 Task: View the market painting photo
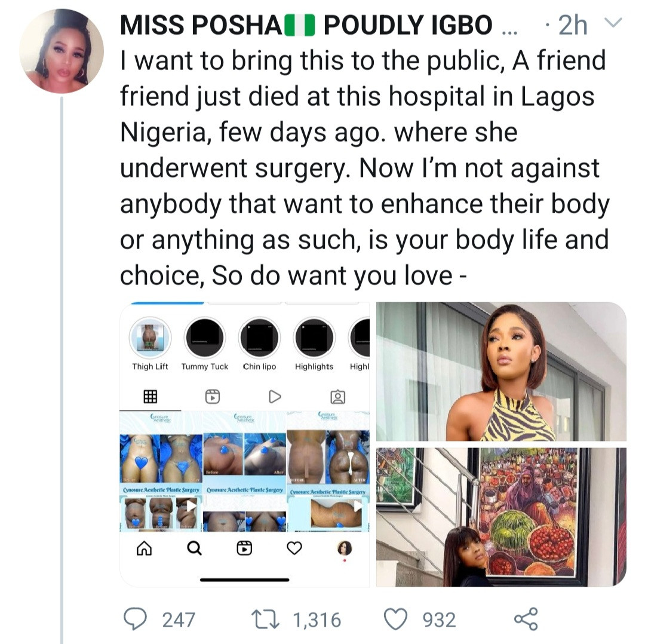pyautogui.click(x=500, y=516)
